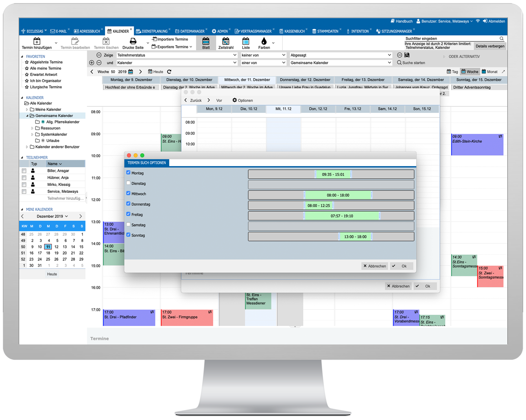Save the filter with the disk icon
This screenshot has height=420, width=526.
click(x=407, y=55)
